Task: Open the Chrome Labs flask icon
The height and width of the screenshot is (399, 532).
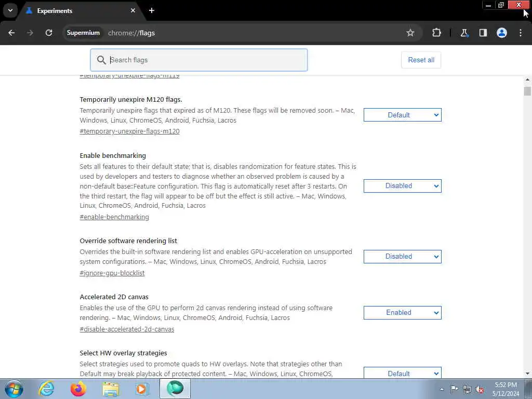Action: [x=464, y=33]
